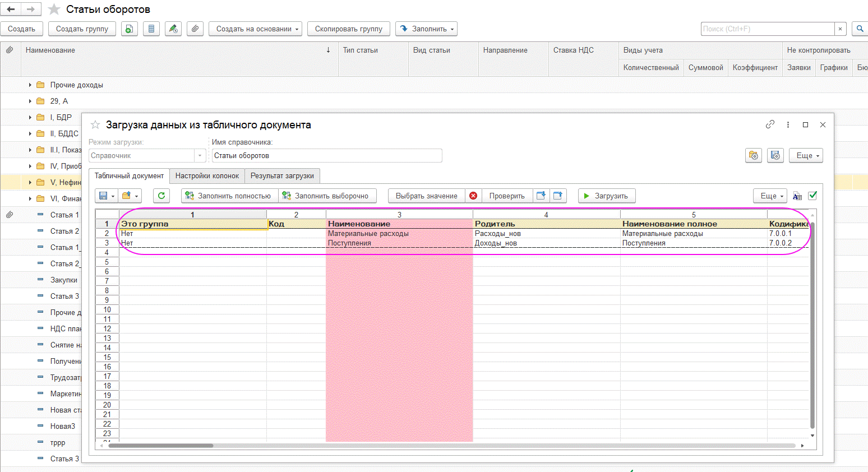
Task: Open the Результат загрузки tab
Action: tap(282, 176)
